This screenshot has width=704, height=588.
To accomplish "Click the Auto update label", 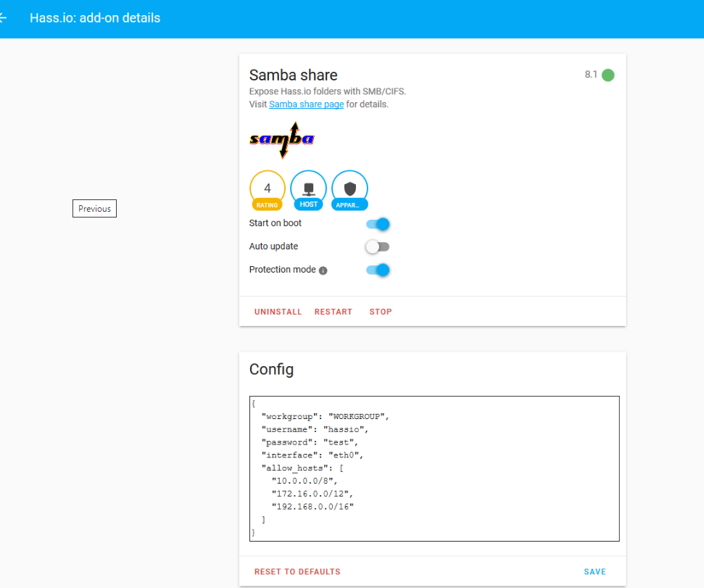I will (273, 247).
